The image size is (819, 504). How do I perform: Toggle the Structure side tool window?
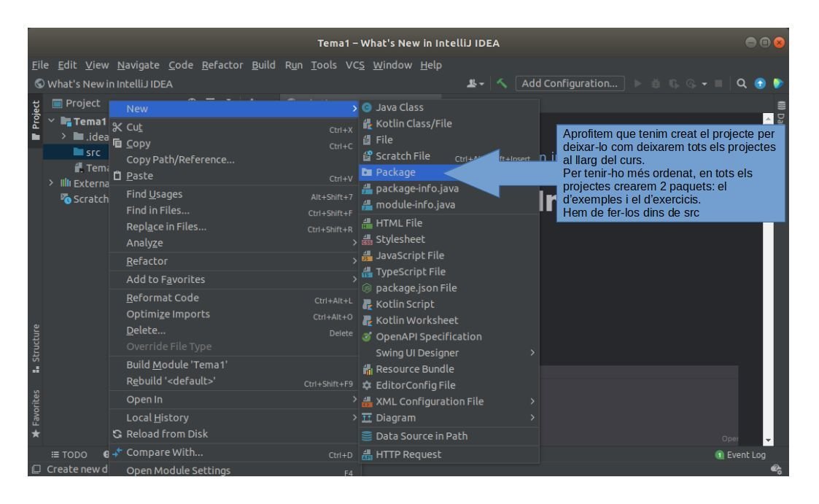click(36, 349)
